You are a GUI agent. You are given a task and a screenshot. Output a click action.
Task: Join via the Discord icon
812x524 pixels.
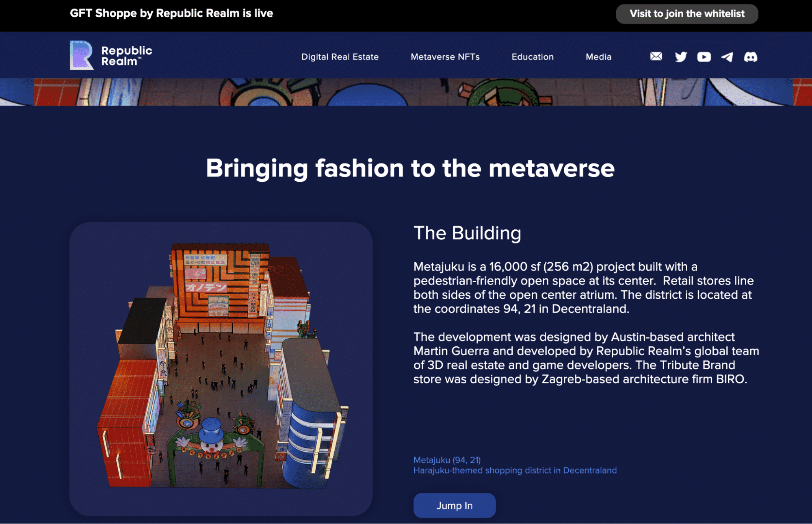(750, 57)
